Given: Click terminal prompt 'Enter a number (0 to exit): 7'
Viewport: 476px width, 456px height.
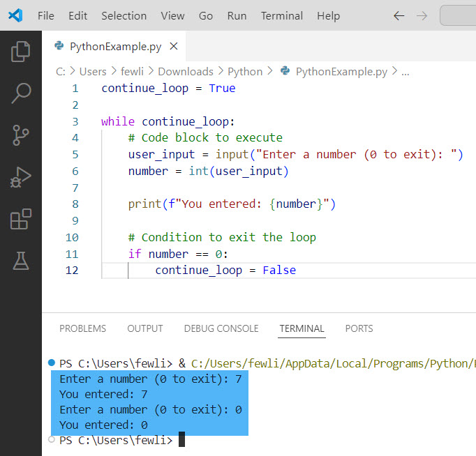Looking at the screenshot, I should point(151,379).
